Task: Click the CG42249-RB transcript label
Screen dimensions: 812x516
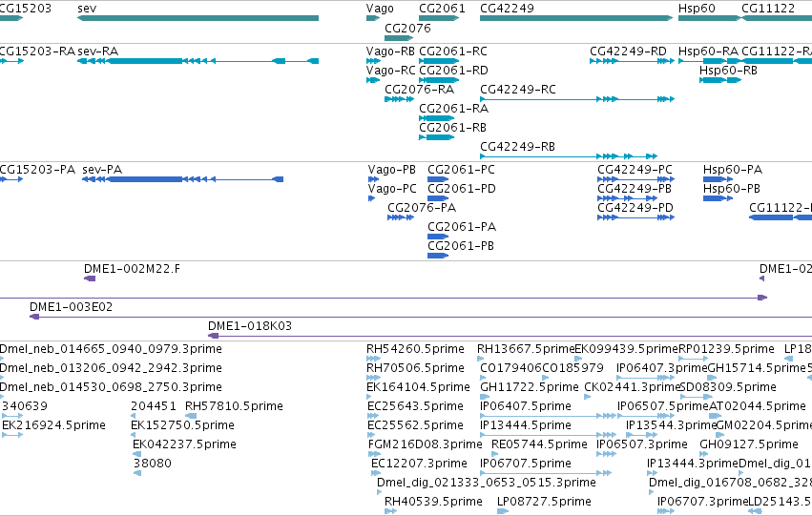Action: [x=517, y=147]
